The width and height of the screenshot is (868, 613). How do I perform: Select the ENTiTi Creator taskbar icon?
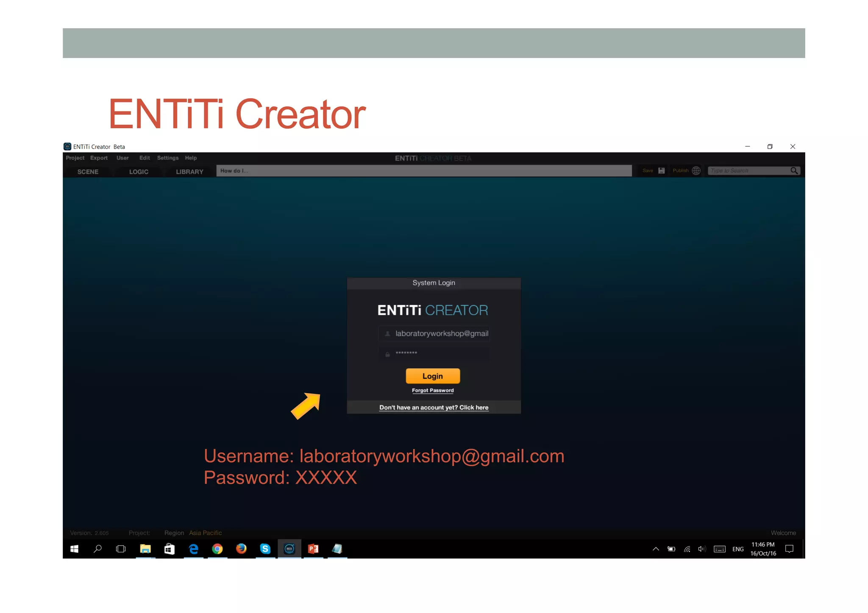(x=289, y=549)
